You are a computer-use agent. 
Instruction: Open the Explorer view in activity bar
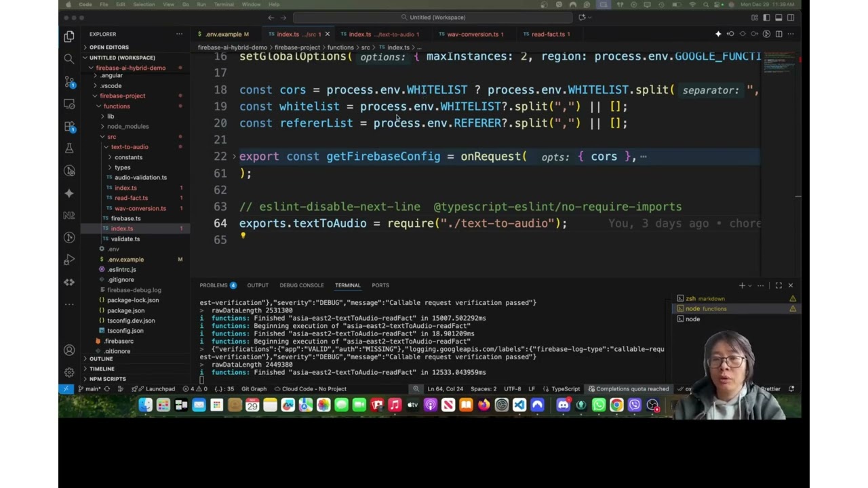click(x=69, y=36)
